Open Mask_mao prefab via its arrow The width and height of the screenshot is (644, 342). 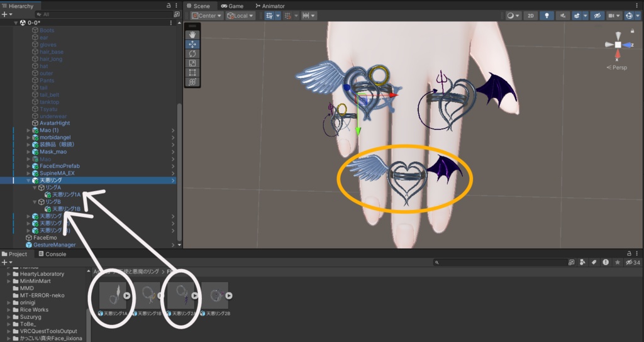tap(173, 152)
